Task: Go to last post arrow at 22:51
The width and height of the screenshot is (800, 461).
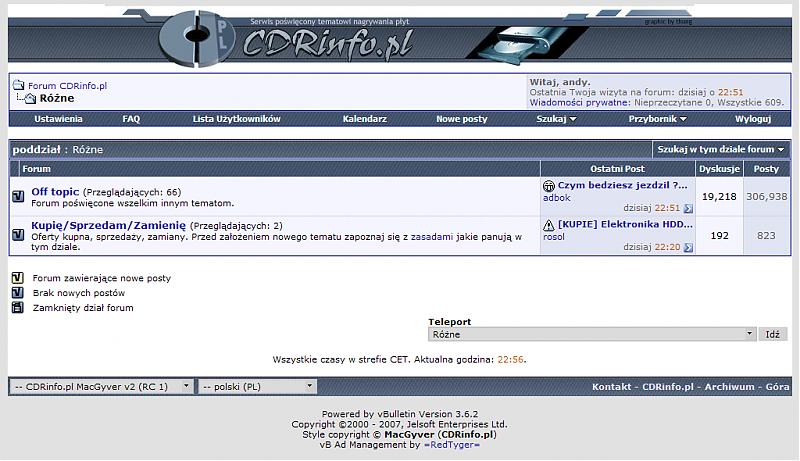Action: click(x=688, y=208)
